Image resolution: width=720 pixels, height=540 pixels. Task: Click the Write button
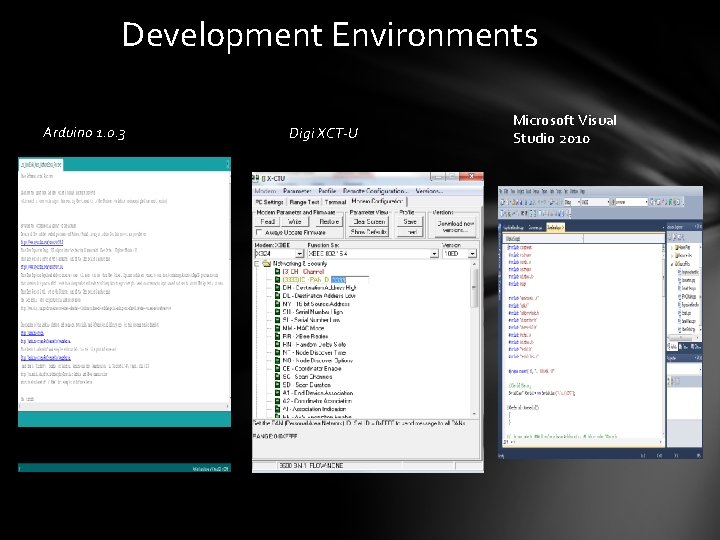294,222
